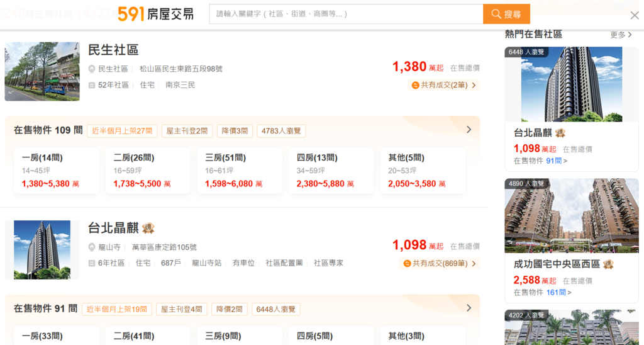Click the 1,380 萬起 price

(418, 67)
